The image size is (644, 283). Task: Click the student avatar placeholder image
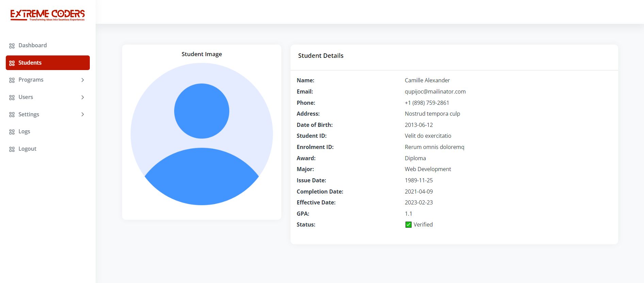202,134
